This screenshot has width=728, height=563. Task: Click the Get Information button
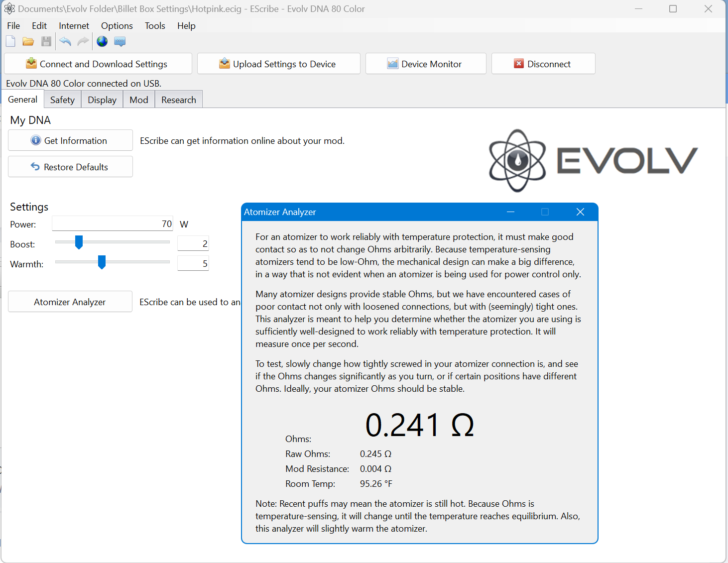70,140
